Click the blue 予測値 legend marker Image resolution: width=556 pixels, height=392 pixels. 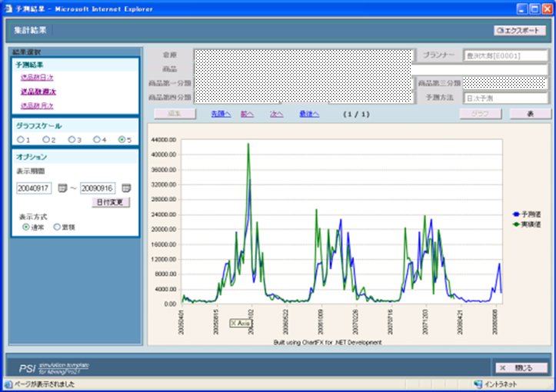516,214
